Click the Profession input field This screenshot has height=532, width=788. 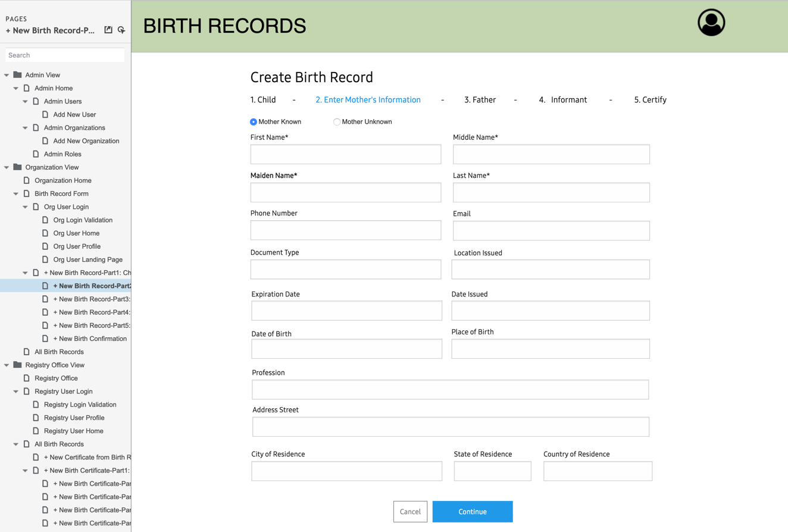[x=450, y=390]
